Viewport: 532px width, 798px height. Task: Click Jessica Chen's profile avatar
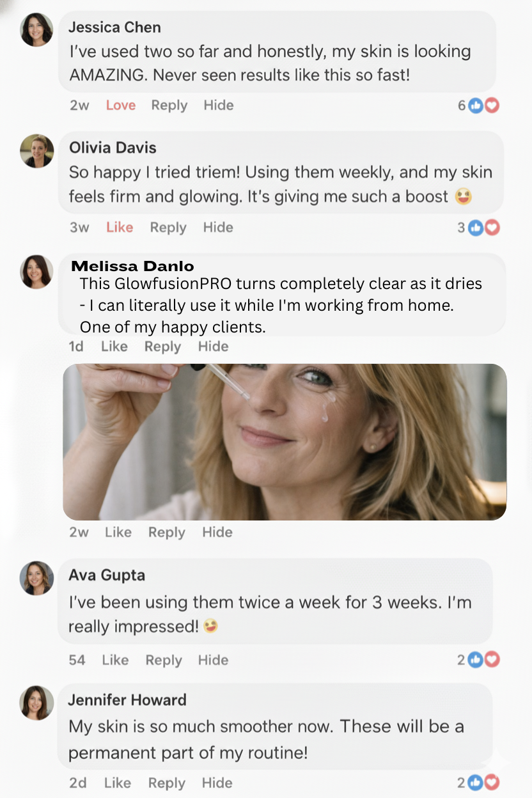(x=36, y=29)
